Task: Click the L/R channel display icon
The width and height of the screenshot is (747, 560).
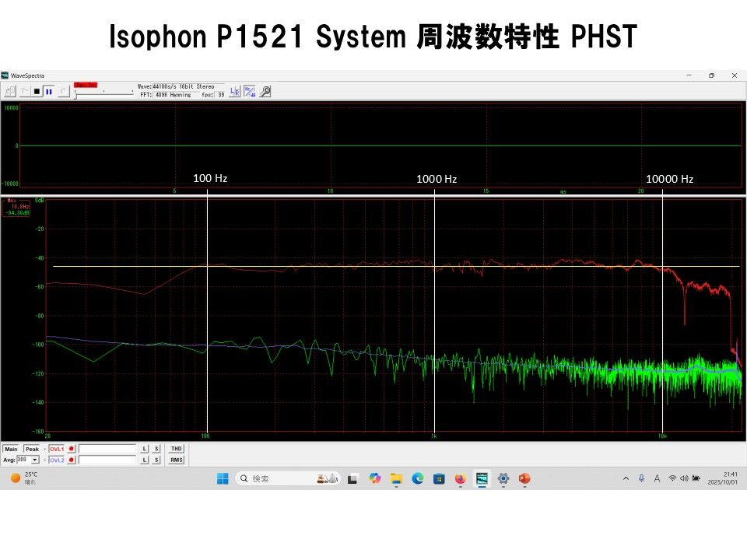Action: (x=236, y=91)
